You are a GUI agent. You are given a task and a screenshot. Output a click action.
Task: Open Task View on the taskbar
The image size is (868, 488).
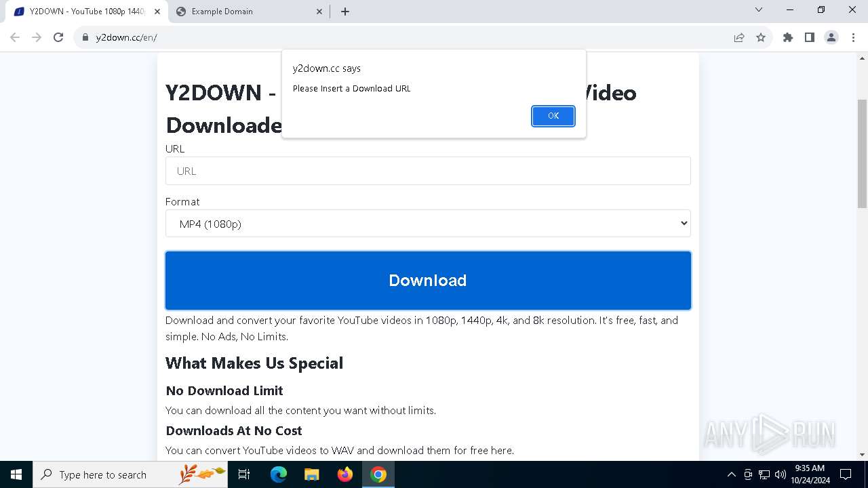(x=244, y=474)
